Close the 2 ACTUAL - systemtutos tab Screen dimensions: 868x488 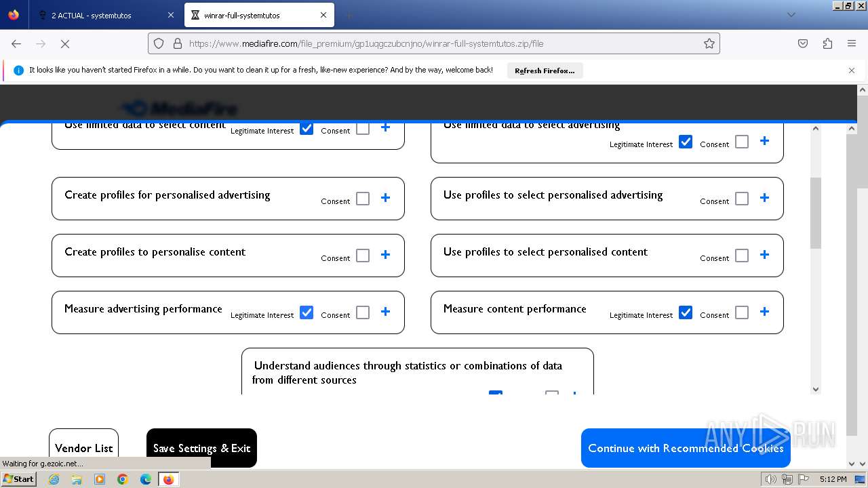[171, 15]
